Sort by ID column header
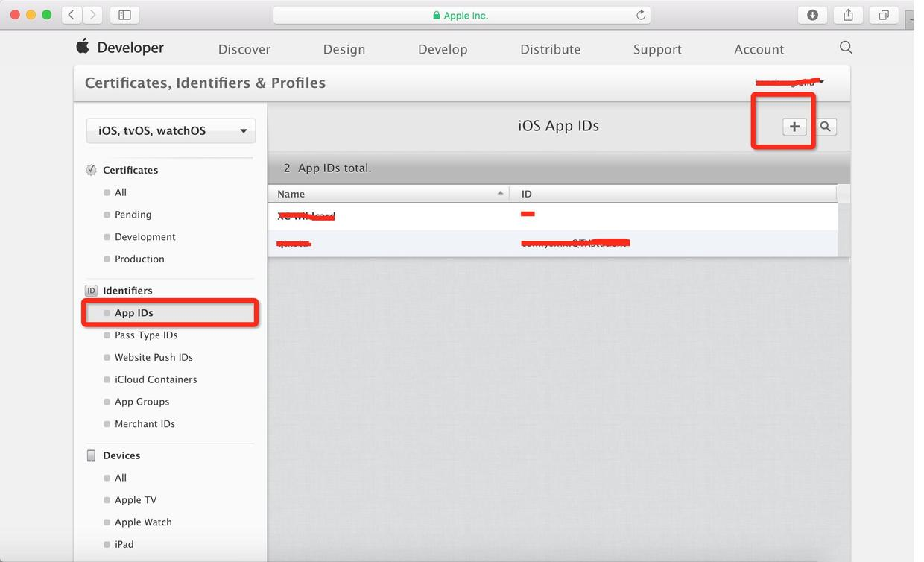Screen dimensions: 924x562 (674, 194)
